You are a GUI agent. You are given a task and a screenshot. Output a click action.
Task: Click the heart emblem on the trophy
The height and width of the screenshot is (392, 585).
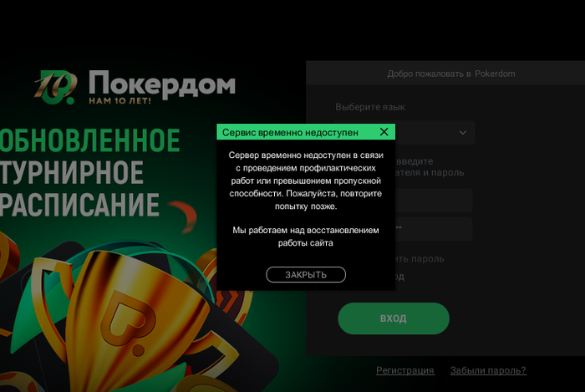(x=128, y=323)
